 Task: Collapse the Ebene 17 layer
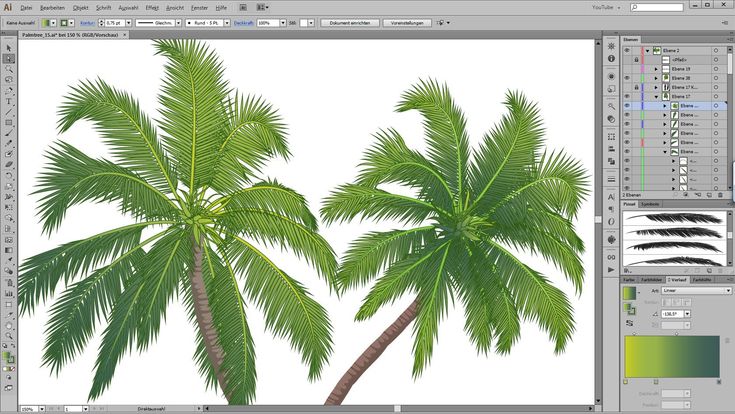(656, 97)
